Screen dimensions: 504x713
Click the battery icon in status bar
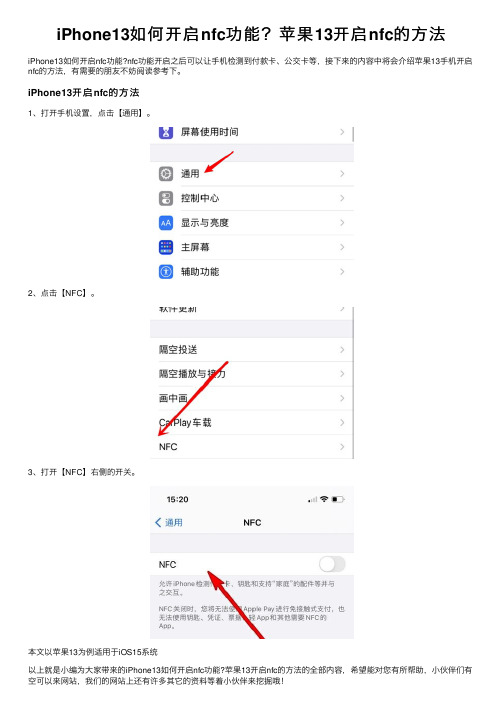tap(338, 499)
